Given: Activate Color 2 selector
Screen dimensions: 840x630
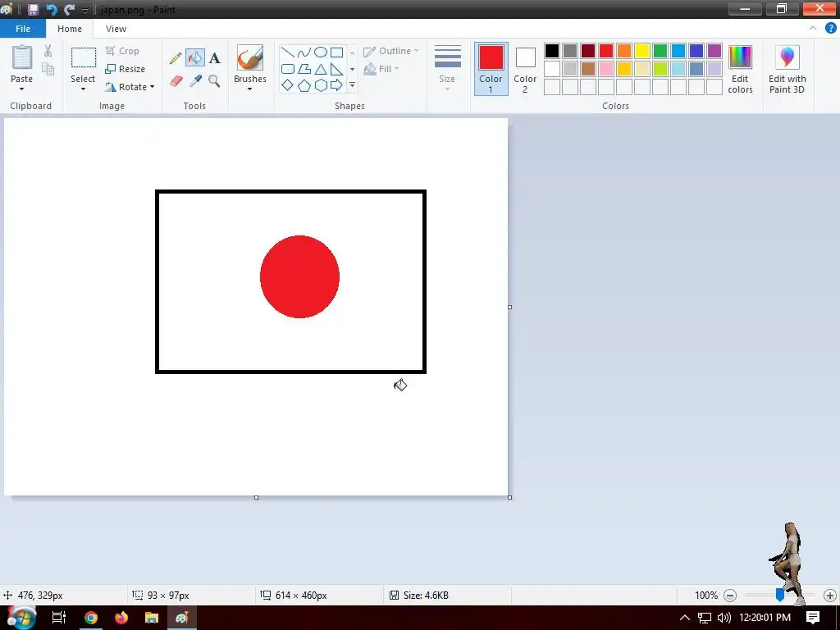Looking at the screenshot, I should coord(525,69).
